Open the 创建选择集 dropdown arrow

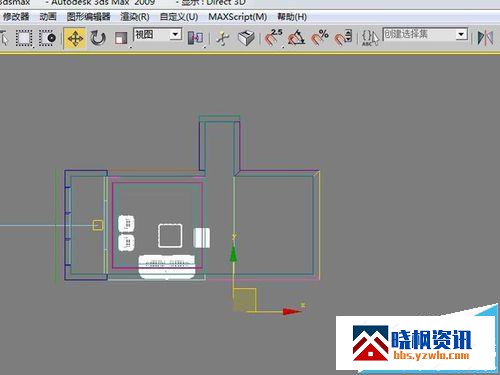click(x=462, y=34)
